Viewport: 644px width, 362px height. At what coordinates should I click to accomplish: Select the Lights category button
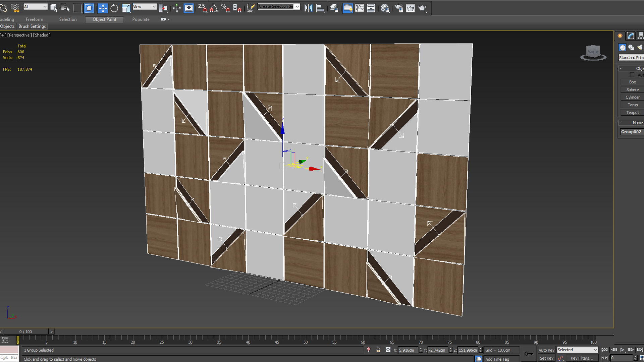click(x=640, y=48)
